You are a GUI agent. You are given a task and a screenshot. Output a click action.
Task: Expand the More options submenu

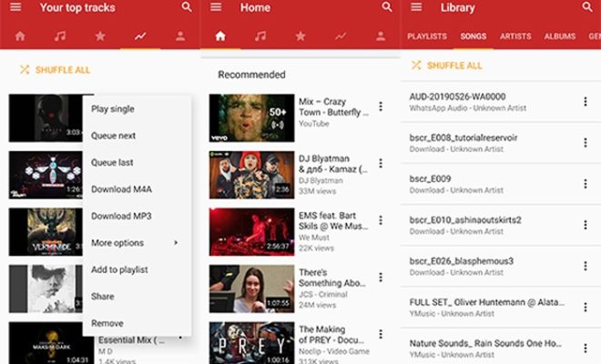click(x=137, y=243)
